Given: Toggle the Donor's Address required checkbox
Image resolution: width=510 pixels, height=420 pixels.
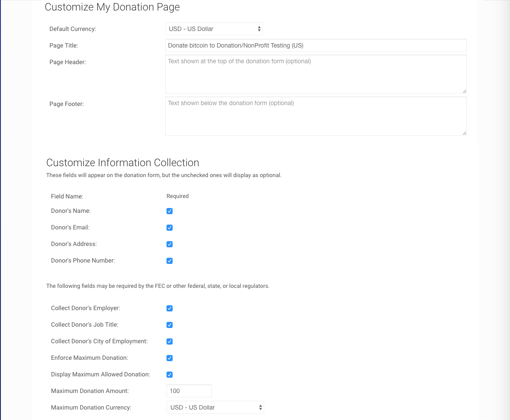Looking at the screenshot, I should [x=170, y=244].
